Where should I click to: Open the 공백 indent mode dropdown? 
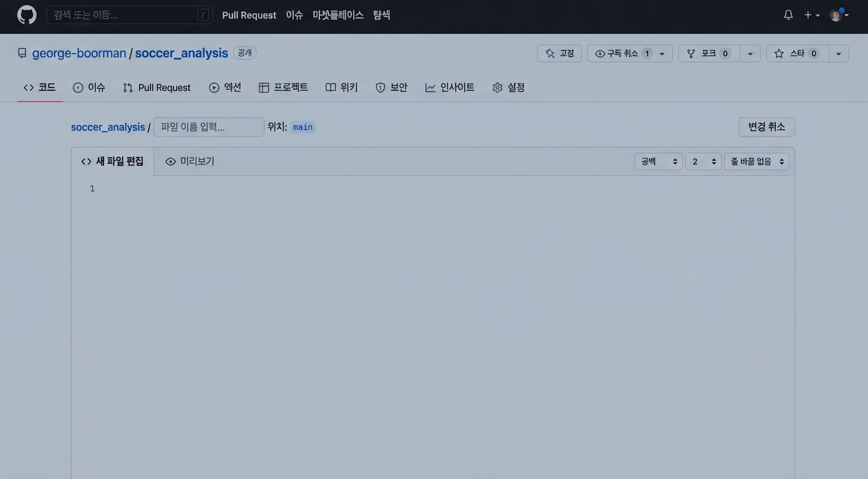click(x=658, y=162)
